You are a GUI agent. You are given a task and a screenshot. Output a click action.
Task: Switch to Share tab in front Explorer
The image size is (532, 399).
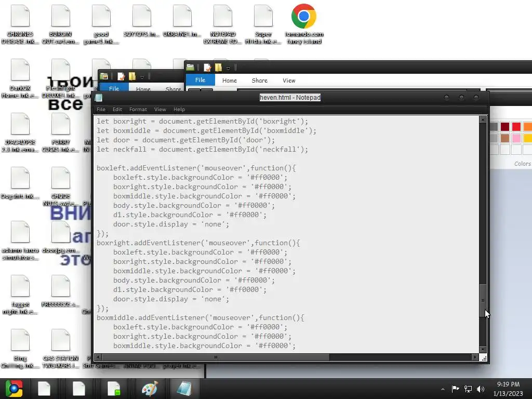point(260,81)
